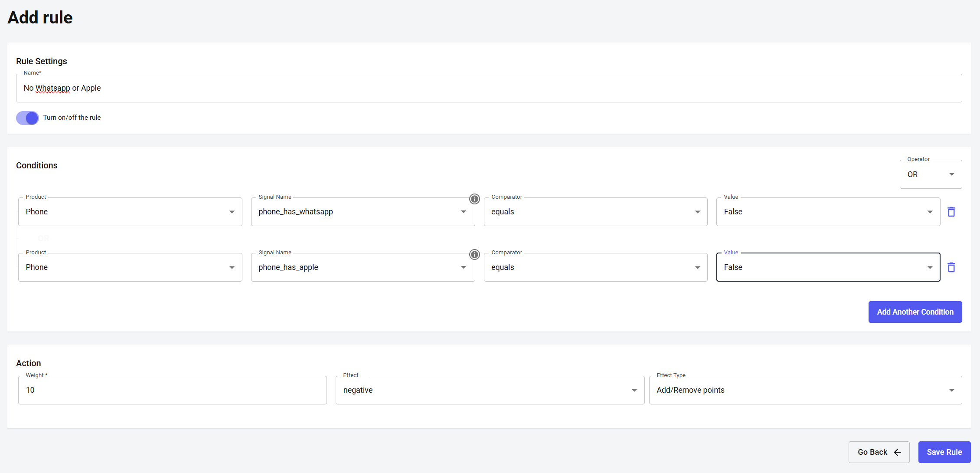Delete the phone_has_whatsapp condition with trash icon
The width and height of the screenshot is (980, 473).
(x=951, y=212)
